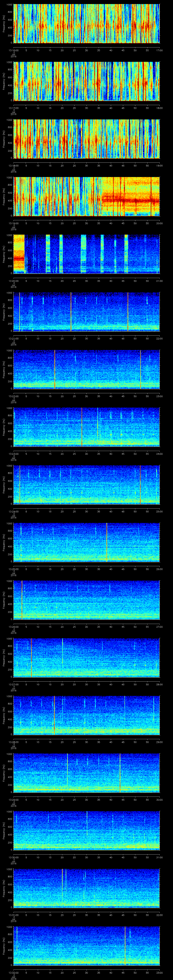Click the Frequency (Hz) label of the 13:25:00 panel
The width and height of the screenshot is (173, 980).
4,542
